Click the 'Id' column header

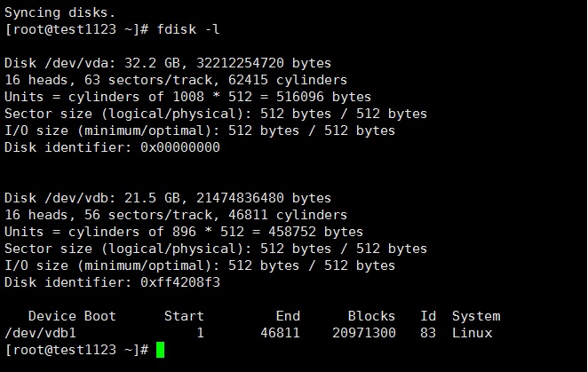click(428, 316)
